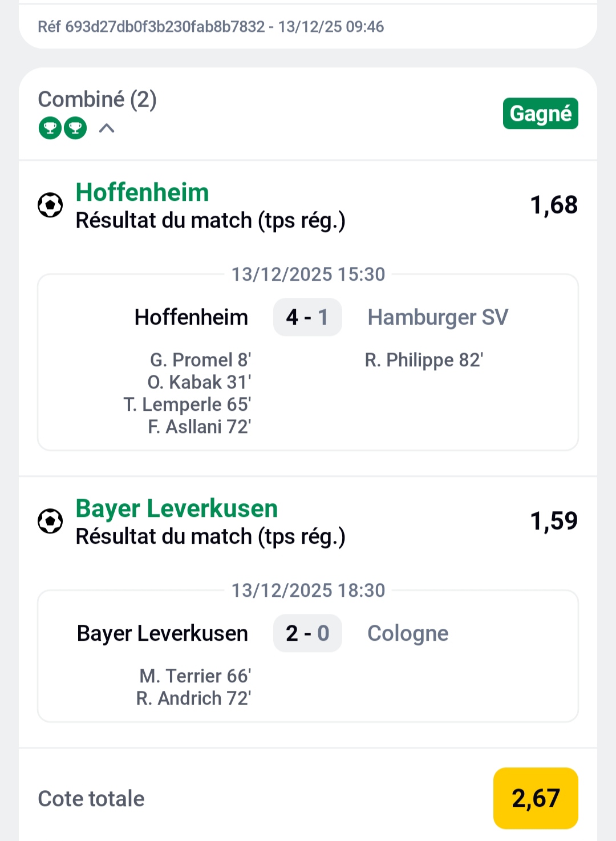
Task: Click the Cote totale label
Action: (x=91, y=799)
